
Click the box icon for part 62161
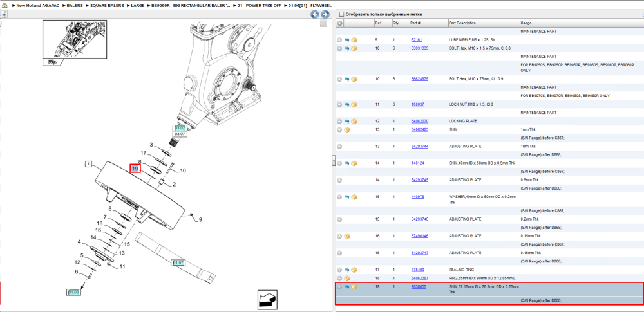tap(354, 40)
